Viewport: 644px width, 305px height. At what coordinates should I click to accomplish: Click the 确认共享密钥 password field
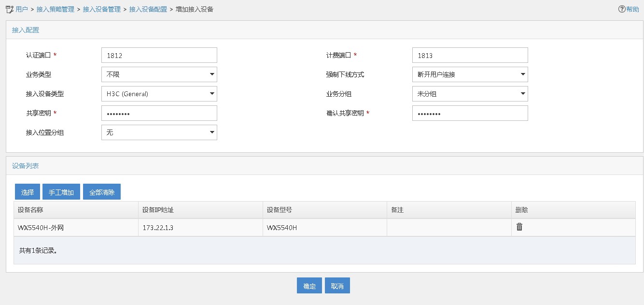[x=470, y=113]
